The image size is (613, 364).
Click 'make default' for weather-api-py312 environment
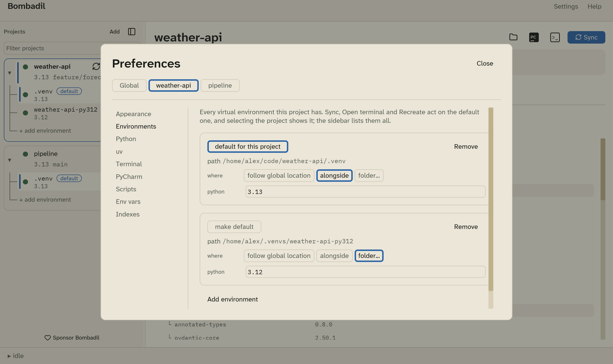234,227
